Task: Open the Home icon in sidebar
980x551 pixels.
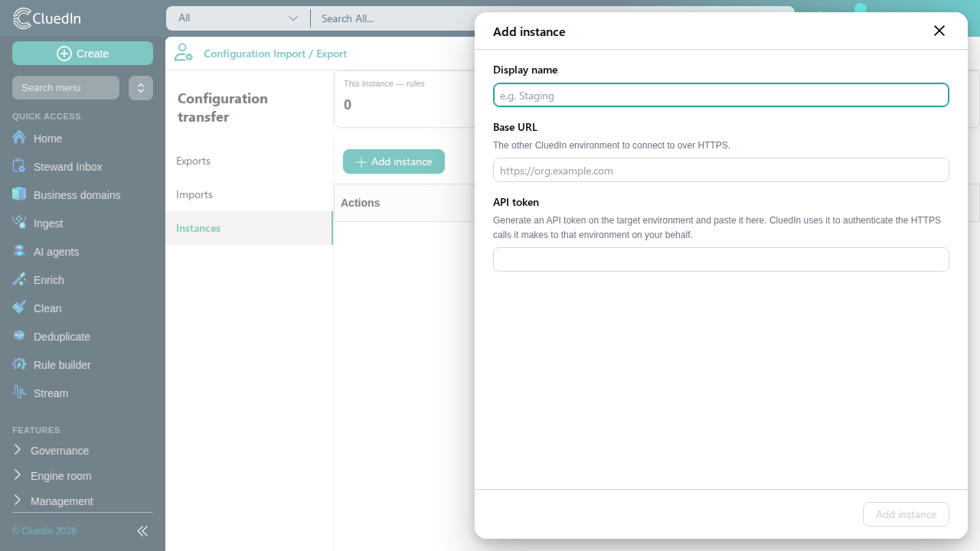Action: click(19, 138)
